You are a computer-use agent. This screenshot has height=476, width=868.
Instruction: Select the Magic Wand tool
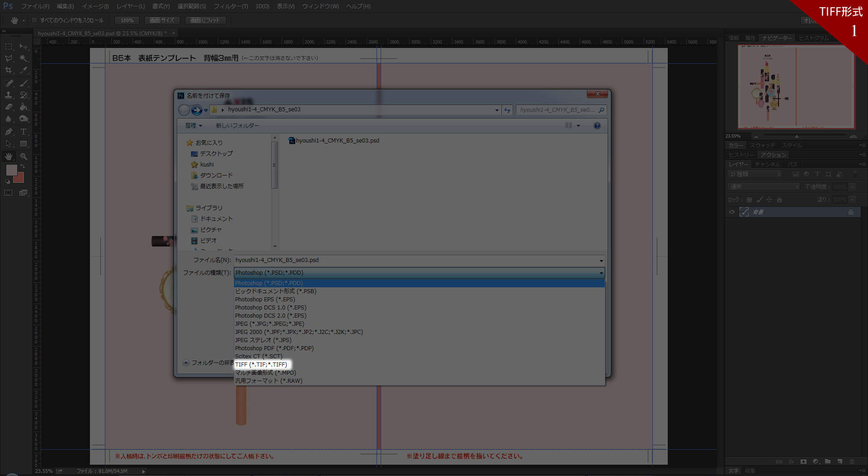tap(24, 58)
